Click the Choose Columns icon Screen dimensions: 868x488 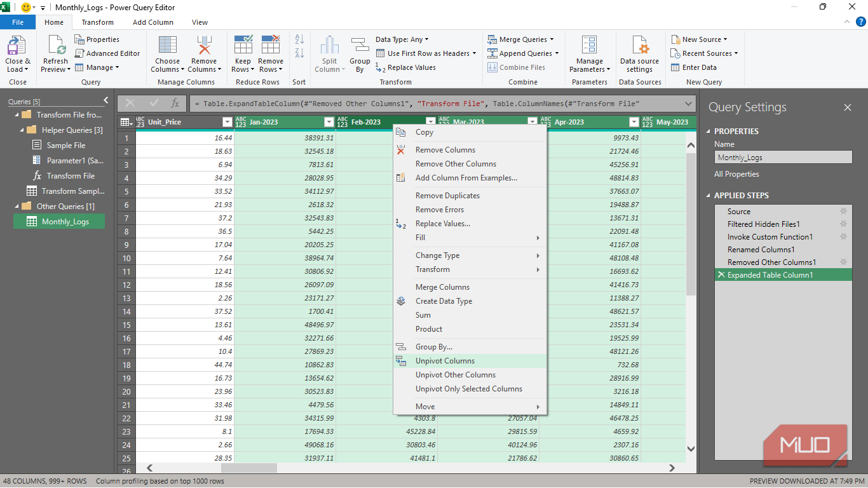[x=167, y=46]
